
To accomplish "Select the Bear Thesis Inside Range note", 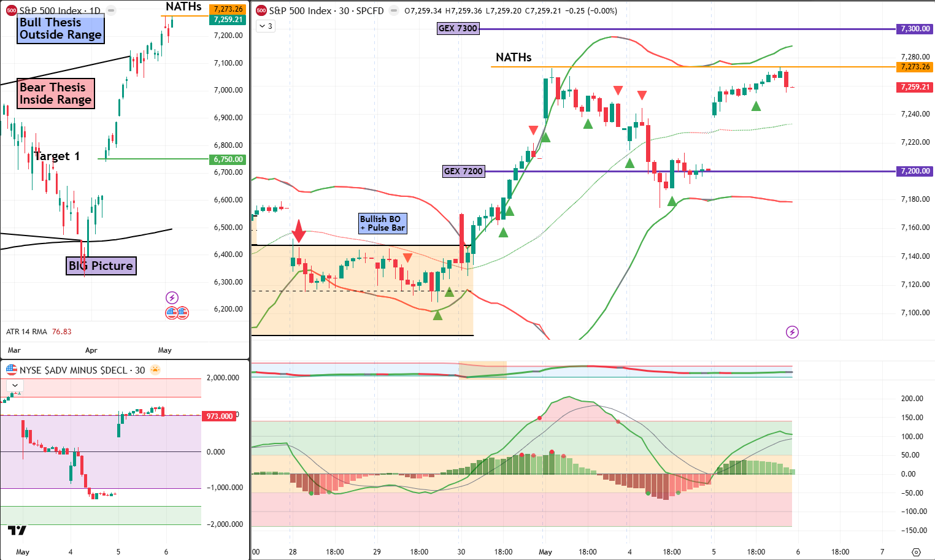I will [56, 94].
